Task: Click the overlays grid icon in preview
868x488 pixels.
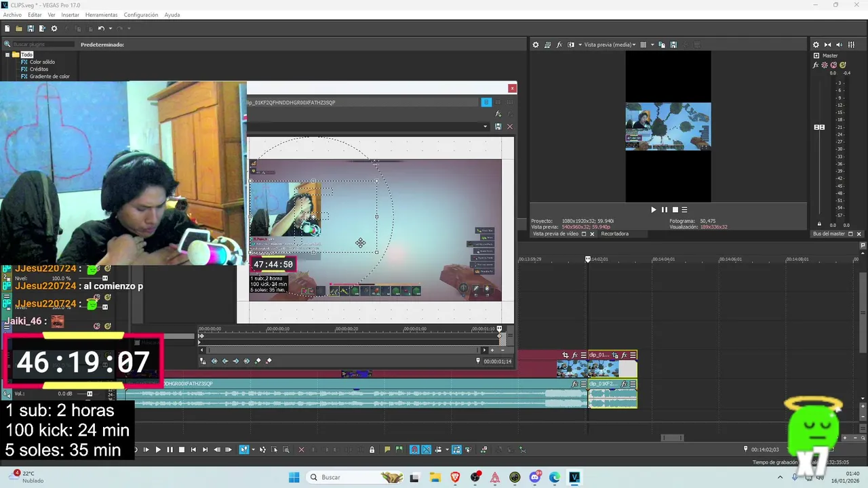Action: coord(643,45)
